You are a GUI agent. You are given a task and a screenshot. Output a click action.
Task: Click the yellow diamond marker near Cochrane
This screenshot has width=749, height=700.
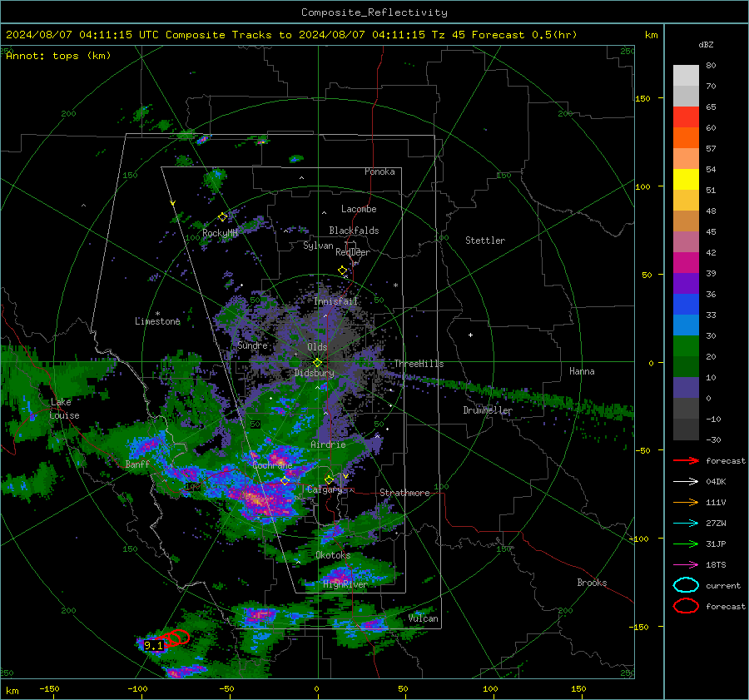[285, 481]
